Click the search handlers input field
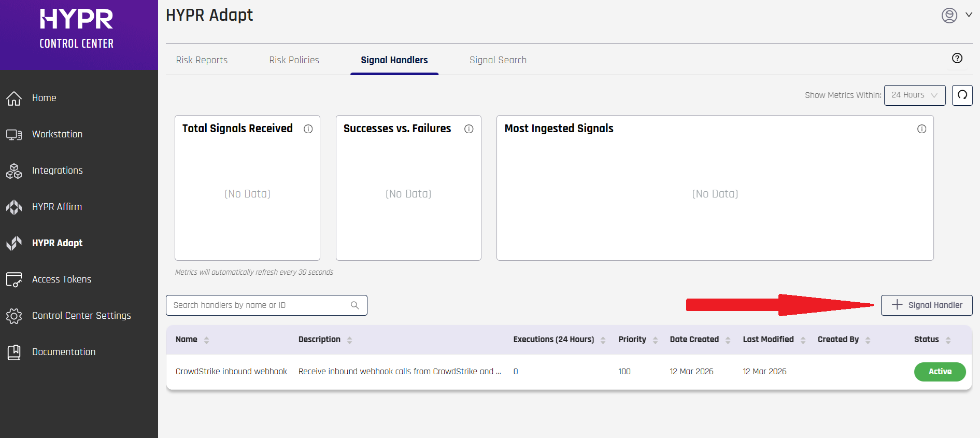 pyautogui.click(x=259, y=305)
